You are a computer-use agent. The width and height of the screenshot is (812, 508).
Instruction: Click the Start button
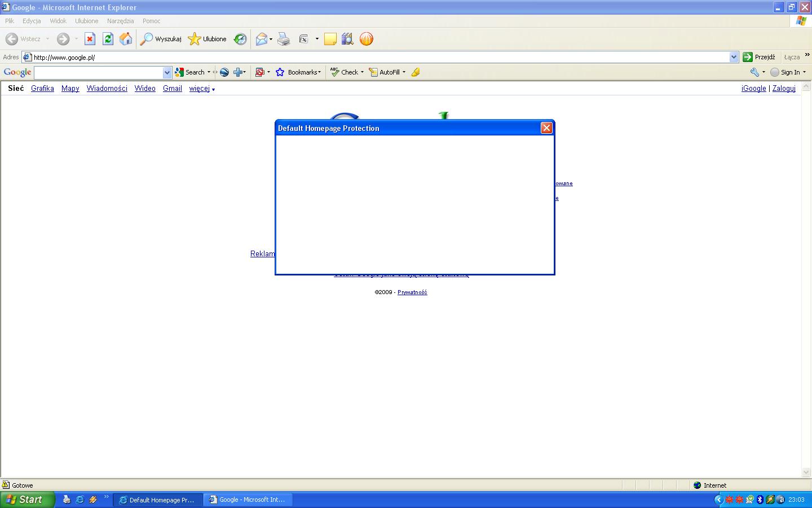28,500
